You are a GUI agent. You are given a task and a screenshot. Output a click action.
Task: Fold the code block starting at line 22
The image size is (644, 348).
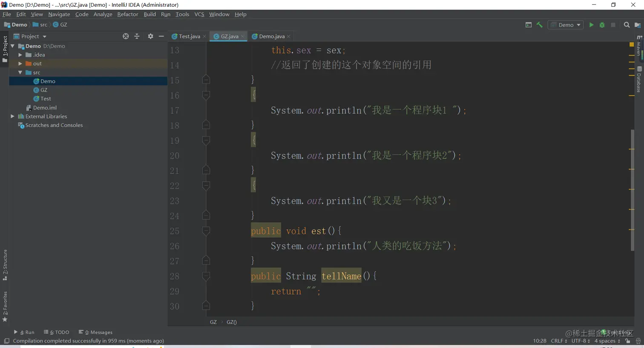[x=206, y=185]
